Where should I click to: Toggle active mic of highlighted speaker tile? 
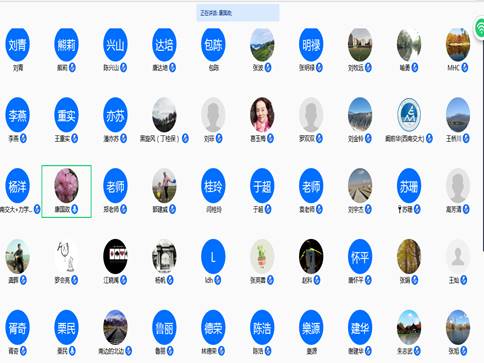pos(75,209)
